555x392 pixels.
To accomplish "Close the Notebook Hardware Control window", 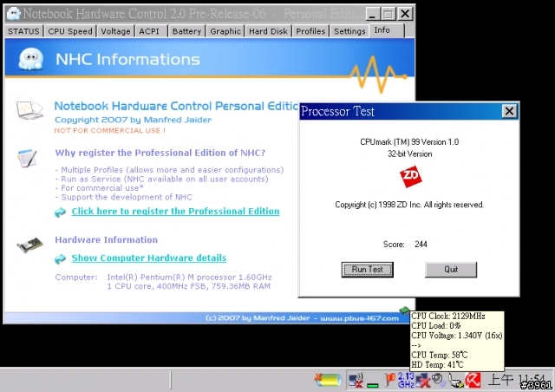I will click(x=405, y=14).
